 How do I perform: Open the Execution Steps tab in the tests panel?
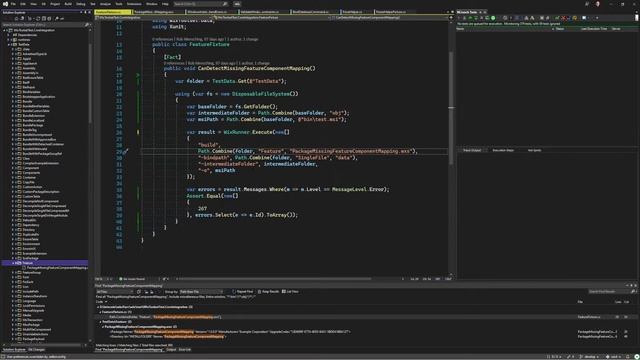click(503, 150)
